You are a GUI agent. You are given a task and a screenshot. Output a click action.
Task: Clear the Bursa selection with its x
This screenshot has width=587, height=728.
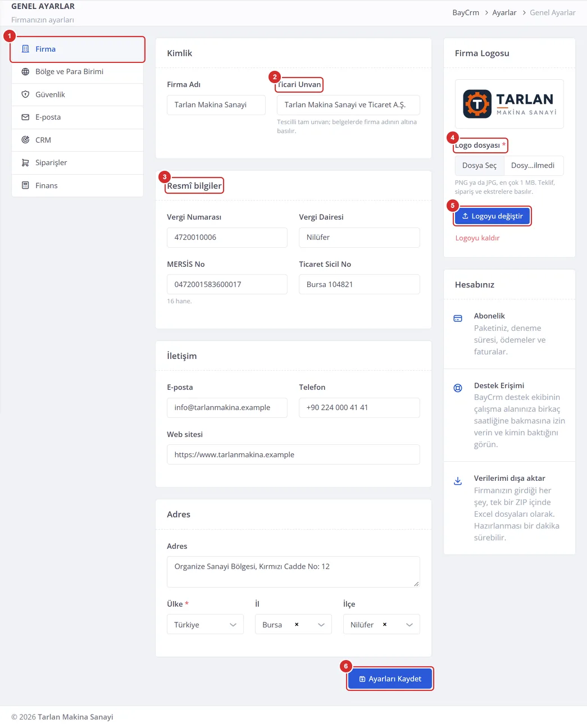(x=297, y=625)
